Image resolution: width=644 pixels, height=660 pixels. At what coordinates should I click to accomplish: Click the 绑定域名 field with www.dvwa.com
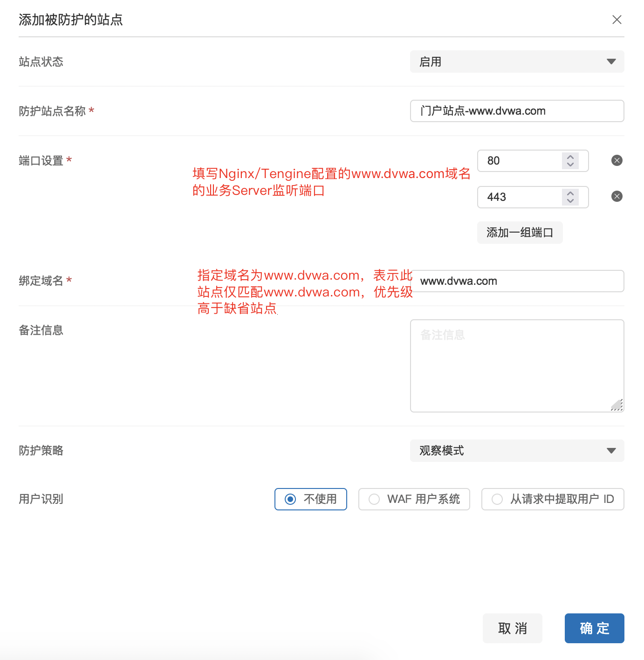pos(517,281)
